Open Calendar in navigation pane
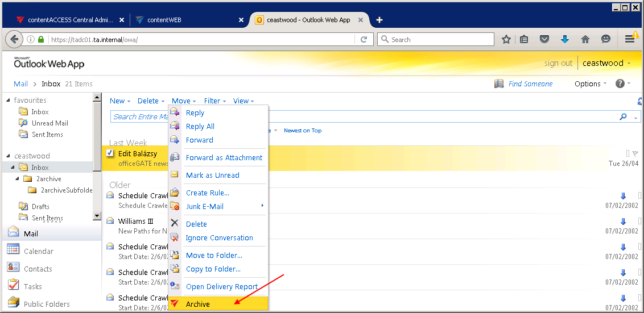 (x=39, y=251)
